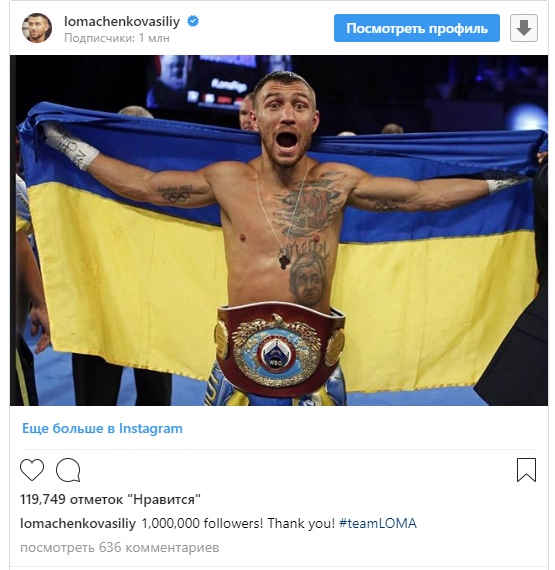Click the Подписчики: 1 млн text
The width and height of the screenshot is (555, 570).
coord(117,38)
